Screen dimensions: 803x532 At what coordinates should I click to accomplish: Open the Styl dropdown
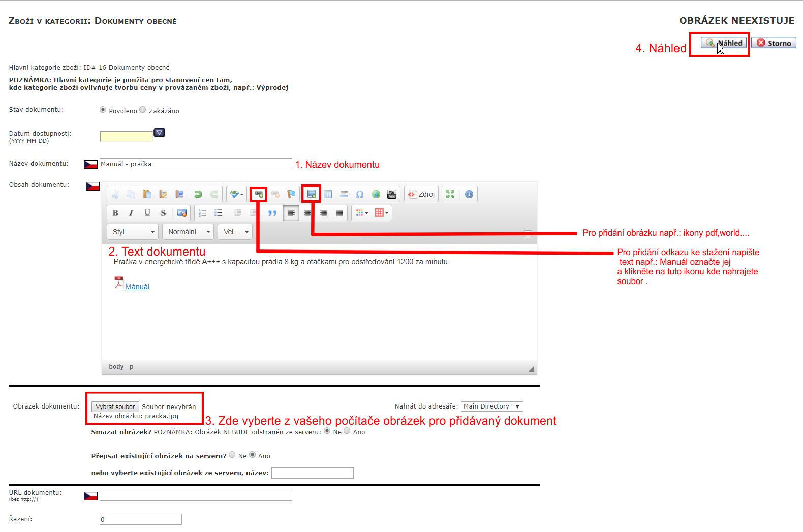133,232
